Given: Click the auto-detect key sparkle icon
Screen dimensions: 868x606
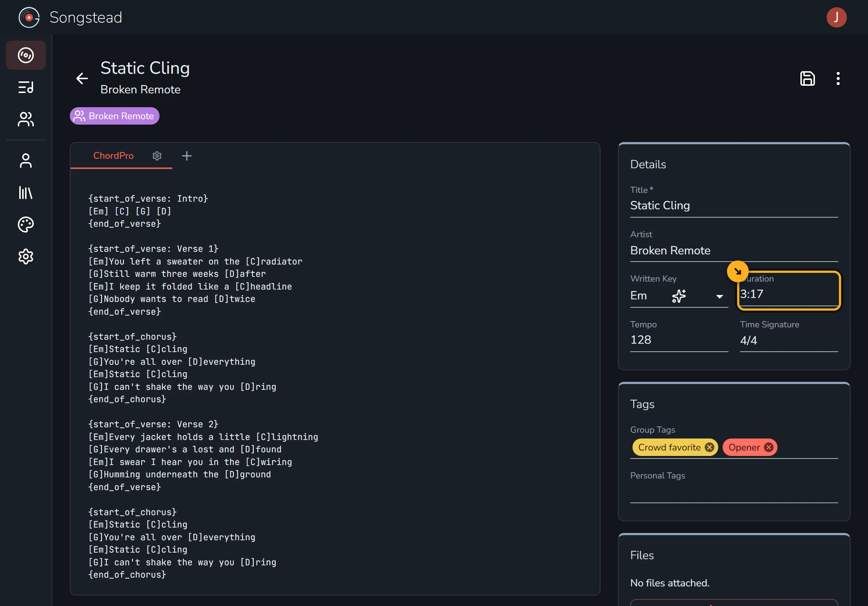Looking at the screenshot, I should (679, 296).
